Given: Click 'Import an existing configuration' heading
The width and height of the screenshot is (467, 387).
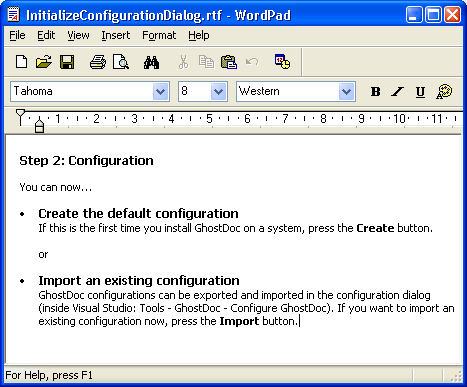Looking at the screenshot, I should 139,281.
